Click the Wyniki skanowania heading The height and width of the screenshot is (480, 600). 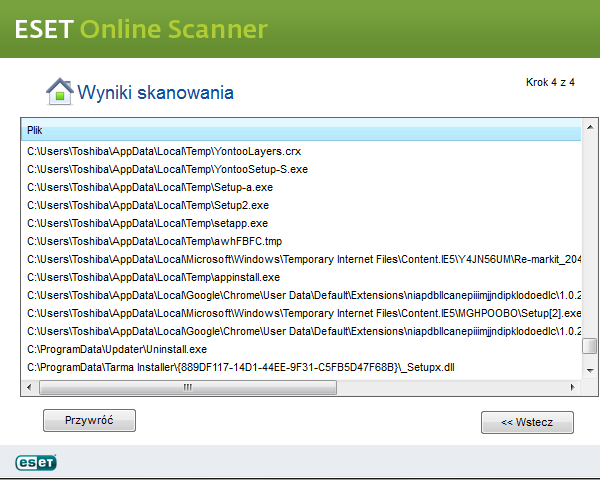pyautogui.click(x=155, y=93)
